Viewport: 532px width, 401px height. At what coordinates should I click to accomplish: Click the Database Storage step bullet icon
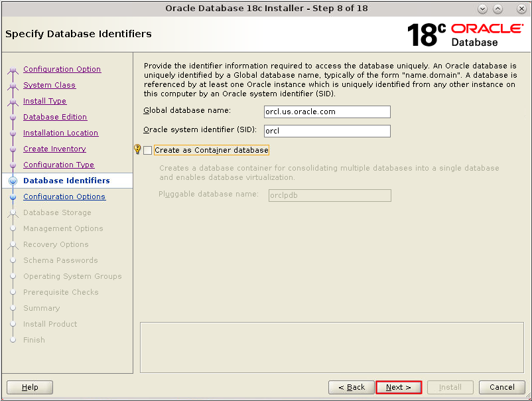[13, 212]
